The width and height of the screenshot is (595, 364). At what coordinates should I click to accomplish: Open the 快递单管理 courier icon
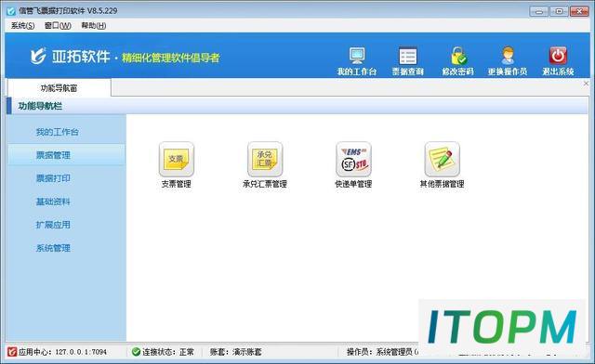(x=353, y=160)
